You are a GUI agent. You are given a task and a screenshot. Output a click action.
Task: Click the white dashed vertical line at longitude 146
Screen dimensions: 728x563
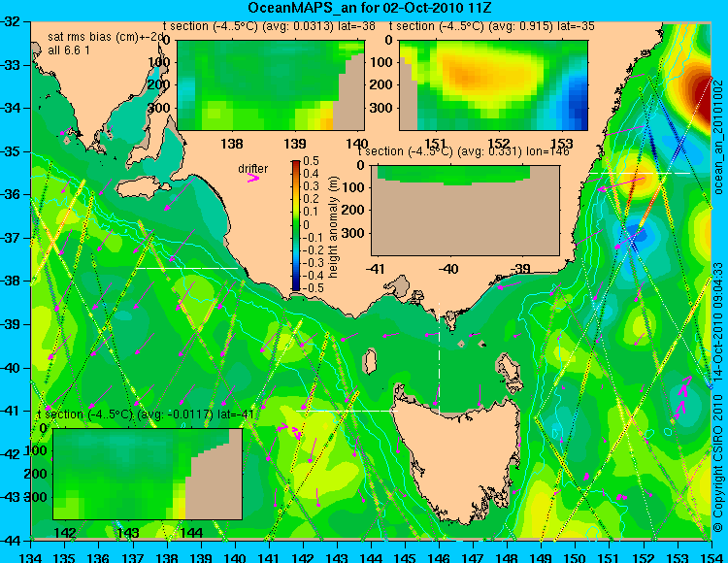pyautogui.click(x=439, y=359)
